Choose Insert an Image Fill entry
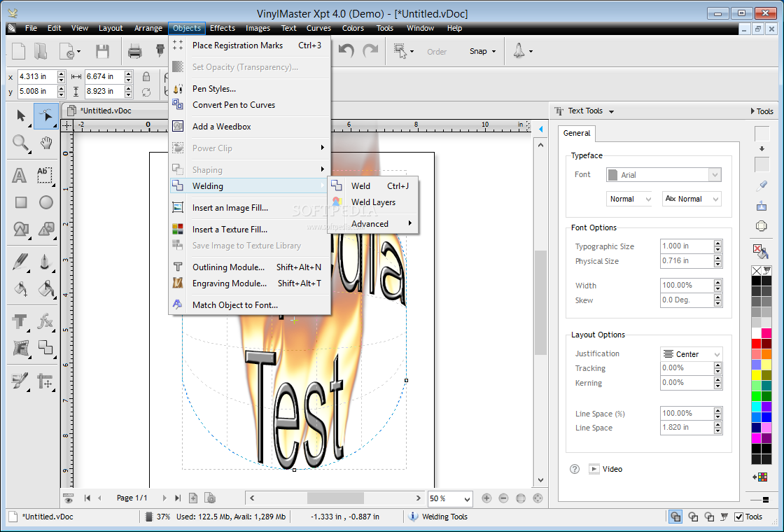This screenshot has height=532, width=784. (250, 207)
